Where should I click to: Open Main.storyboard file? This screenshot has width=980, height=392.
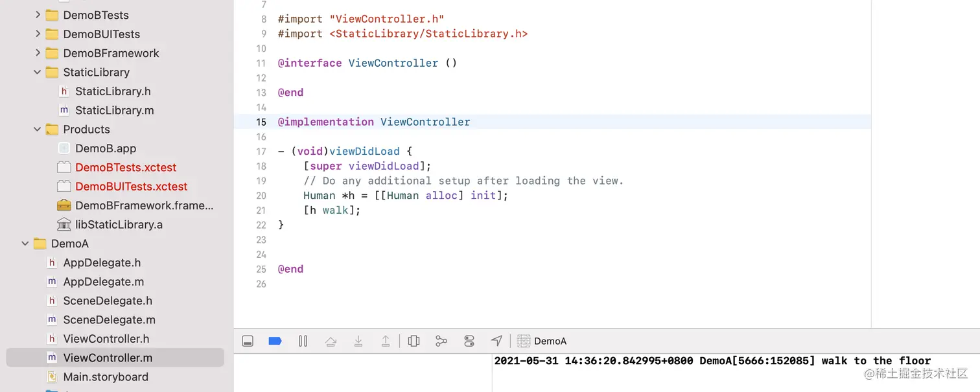tap(106, 377)
